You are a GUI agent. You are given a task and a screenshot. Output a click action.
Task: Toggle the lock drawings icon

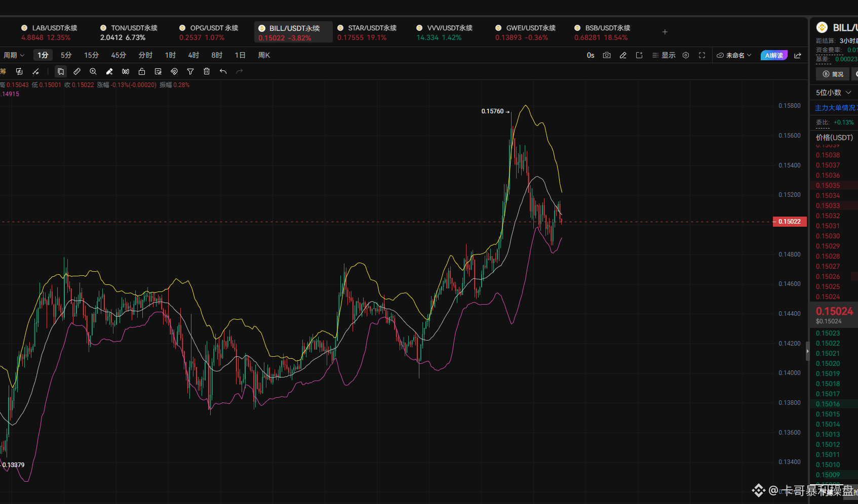tap(142, 71)
